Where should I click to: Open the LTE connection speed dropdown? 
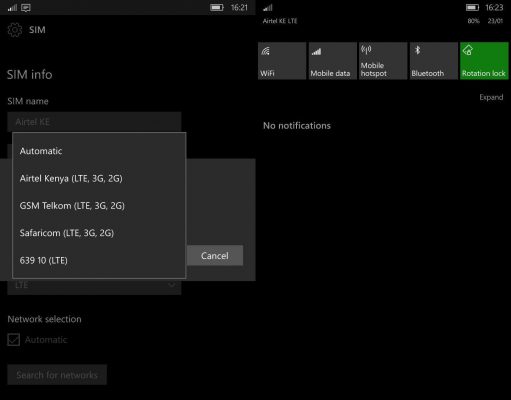94,287
